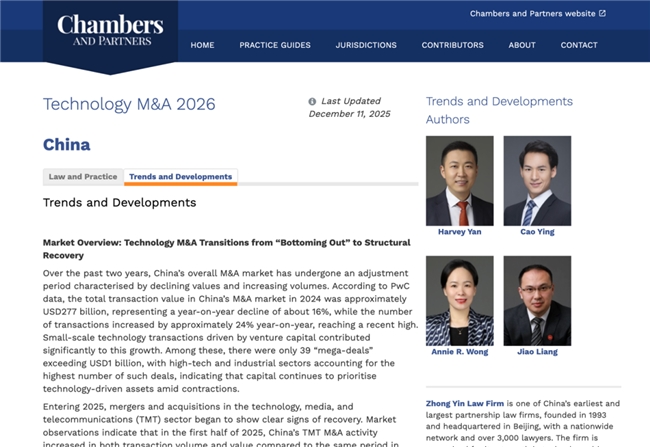Viewport: 650px width, 447px height.
Task: Open the Annie R. Wong name link
Action: point(459,352)
